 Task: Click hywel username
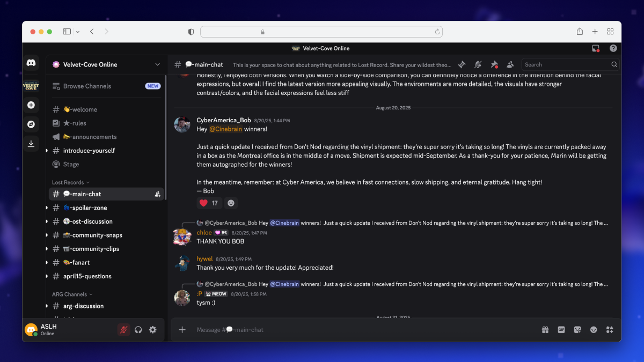204,259
